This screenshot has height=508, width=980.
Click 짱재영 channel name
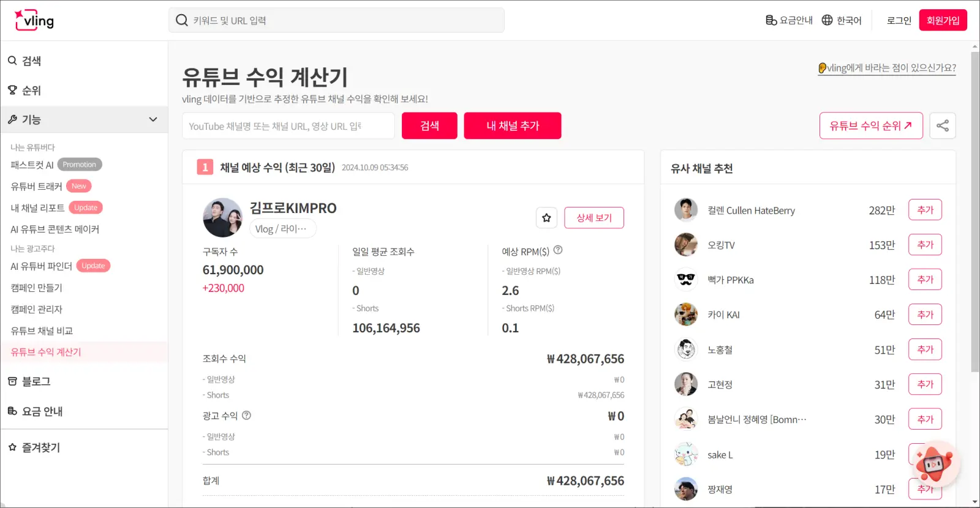tap(720, 489)
